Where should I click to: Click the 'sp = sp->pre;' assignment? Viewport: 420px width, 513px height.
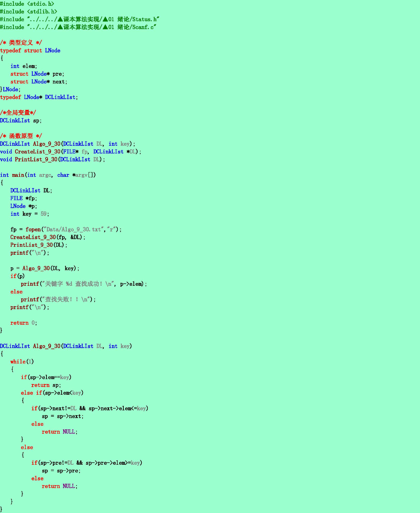61,471
